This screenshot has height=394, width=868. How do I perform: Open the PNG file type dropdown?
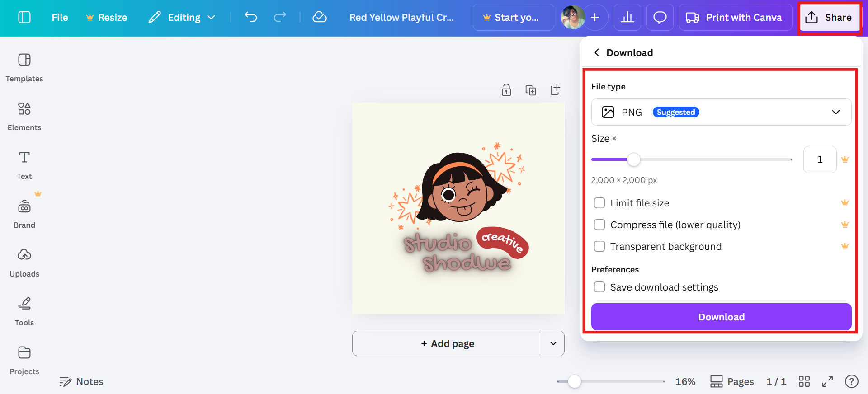721,112
